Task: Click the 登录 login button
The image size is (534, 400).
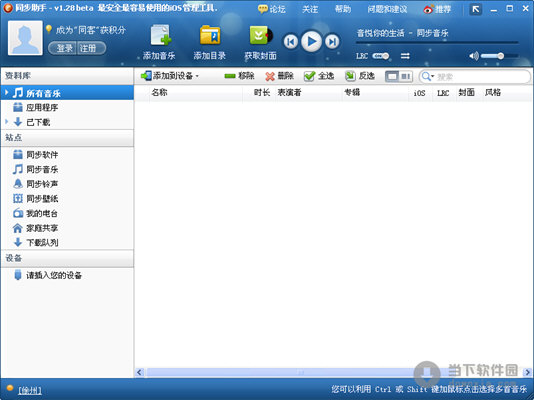Action: click(x=63, y=48)
